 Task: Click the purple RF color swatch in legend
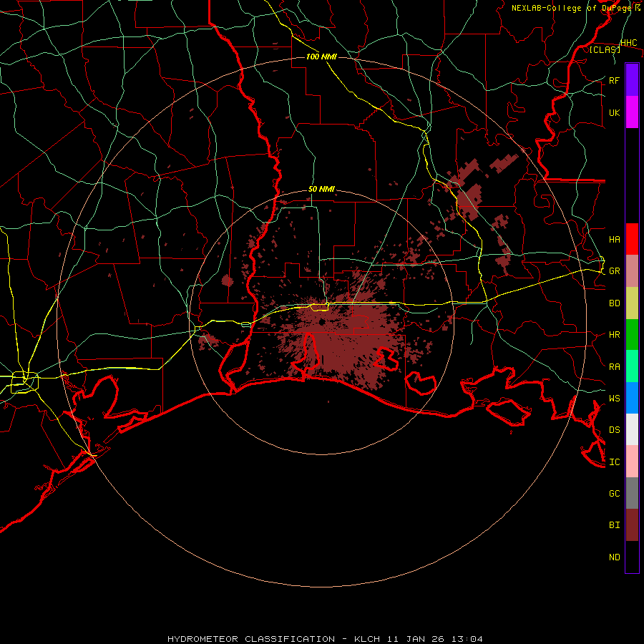click(x=632, y=80)
